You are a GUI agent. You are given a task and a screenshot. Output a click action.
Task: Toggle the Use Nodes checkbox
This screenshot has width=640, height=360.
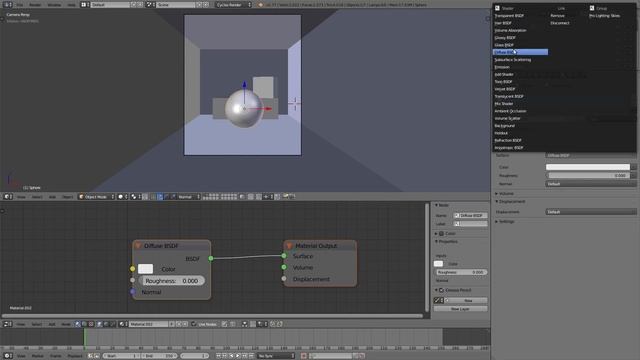[193, 324]
